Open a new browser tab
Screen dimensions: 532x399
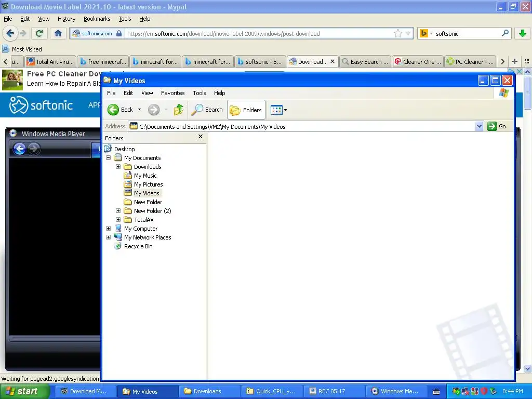(515, 61)
